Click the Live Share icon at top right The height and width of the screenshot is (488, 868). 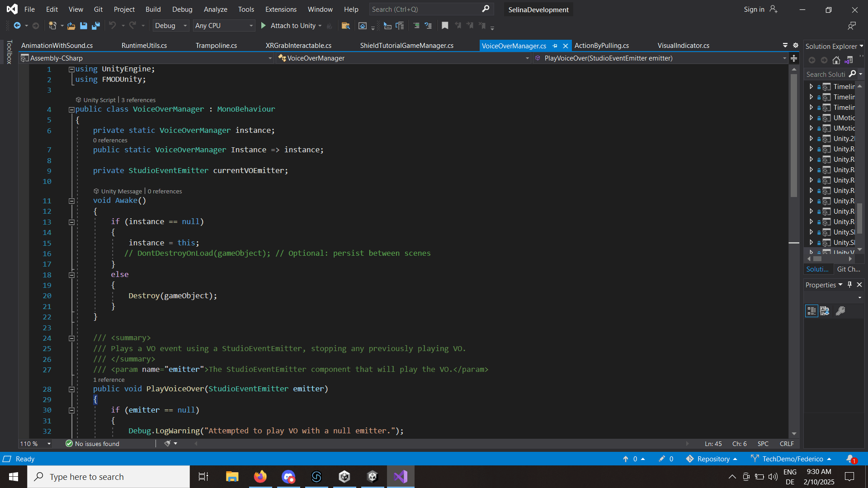[852, 26]
